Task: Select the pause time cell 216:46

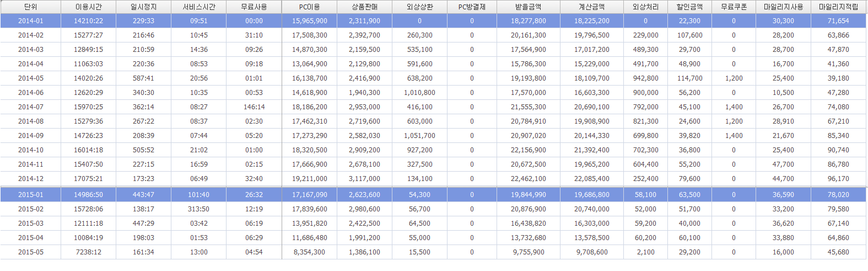Action: pos(143,35)
